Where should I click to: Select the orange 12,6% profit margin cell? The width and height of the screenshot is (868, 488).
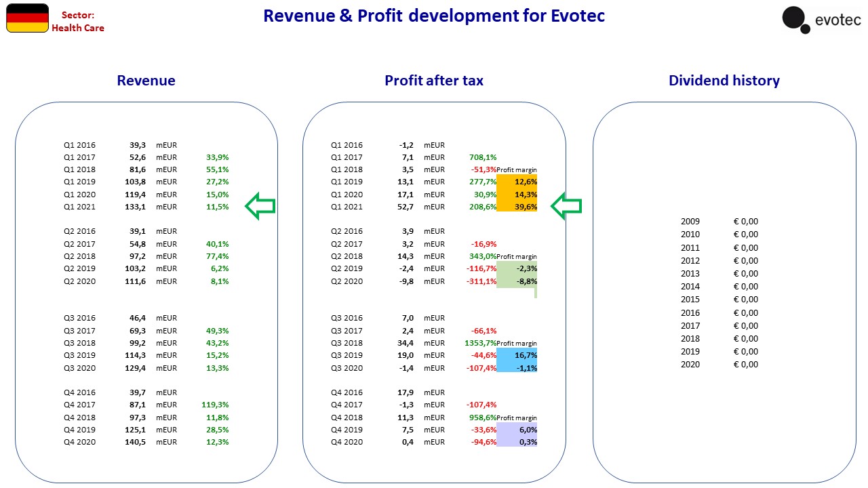517,182
